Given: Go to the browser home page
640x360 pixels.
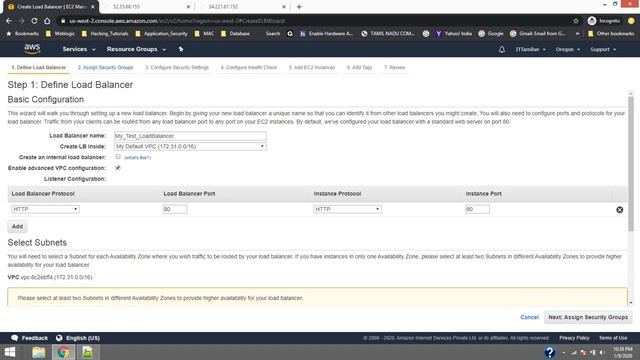Looking at the screenshot, I should pyautogui.click(x=47, y=21).
